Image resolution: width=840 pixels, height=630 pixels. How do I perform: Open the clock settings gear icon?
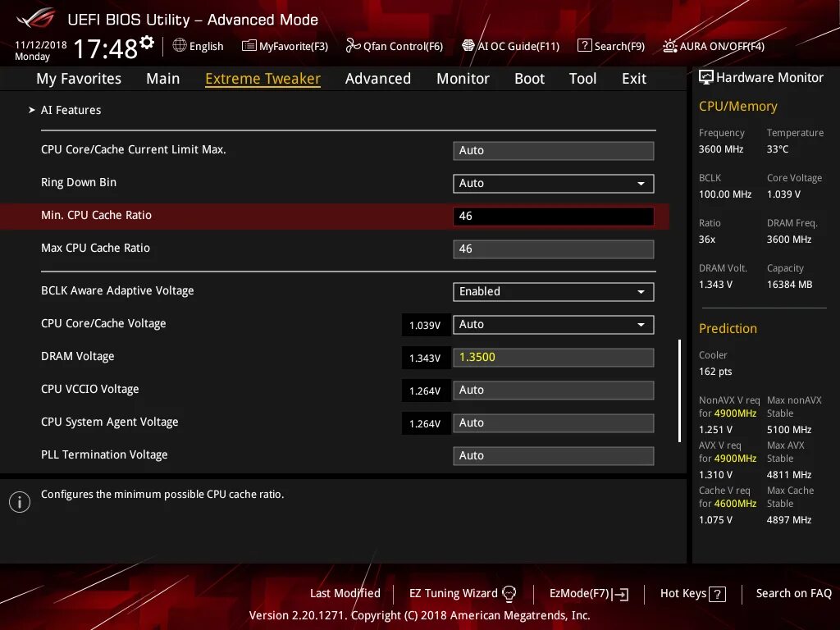click(147, 42)
